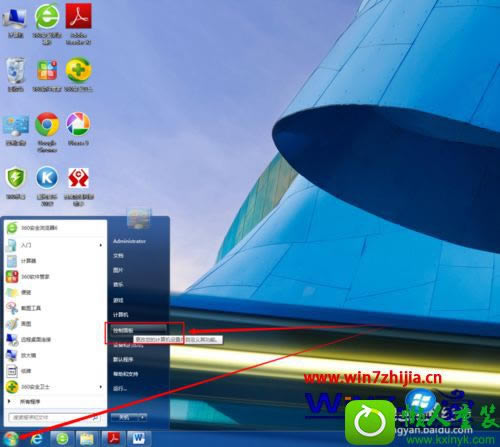Viewport: 500px width, 447px height.
Task: Open the red bank logo desktop shortcut
Action: point(78,187)
